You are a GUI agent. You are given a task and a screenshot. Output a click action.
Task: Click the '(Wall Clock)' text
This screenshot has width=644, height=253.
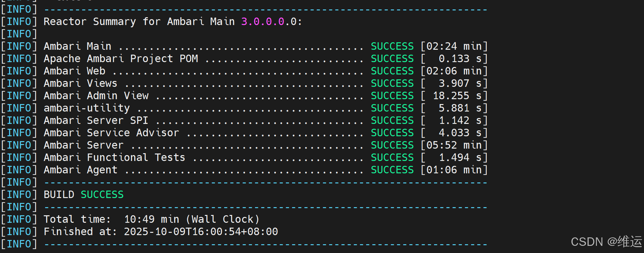click(x=223, y=220)
